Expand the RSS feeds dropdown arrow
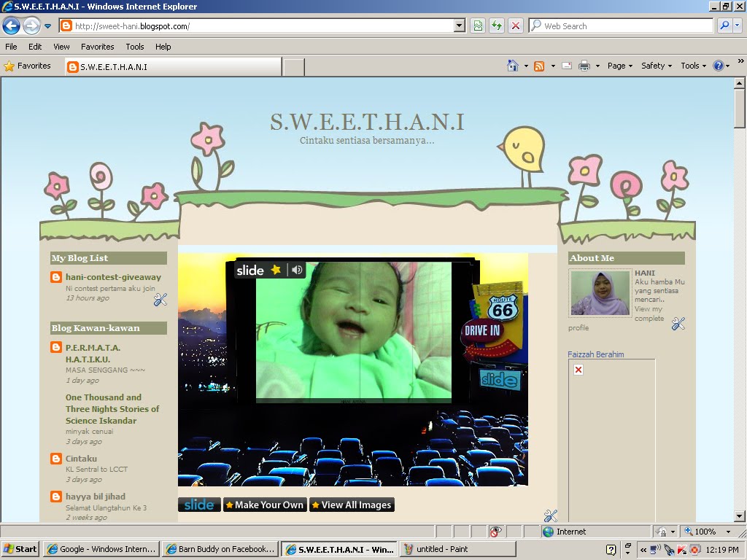The height and width of the screenshot is (560, 747). 553,66
